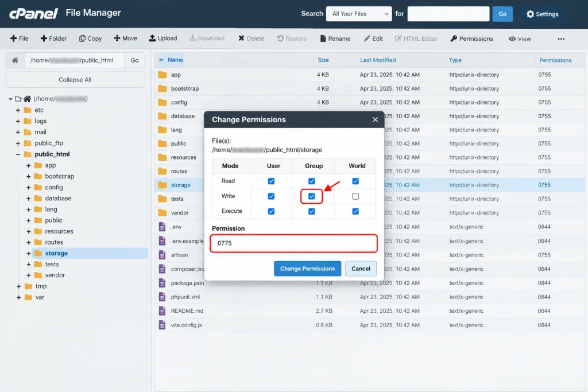Open the three-dots overflow menu in the toolbar

[561, 39]
